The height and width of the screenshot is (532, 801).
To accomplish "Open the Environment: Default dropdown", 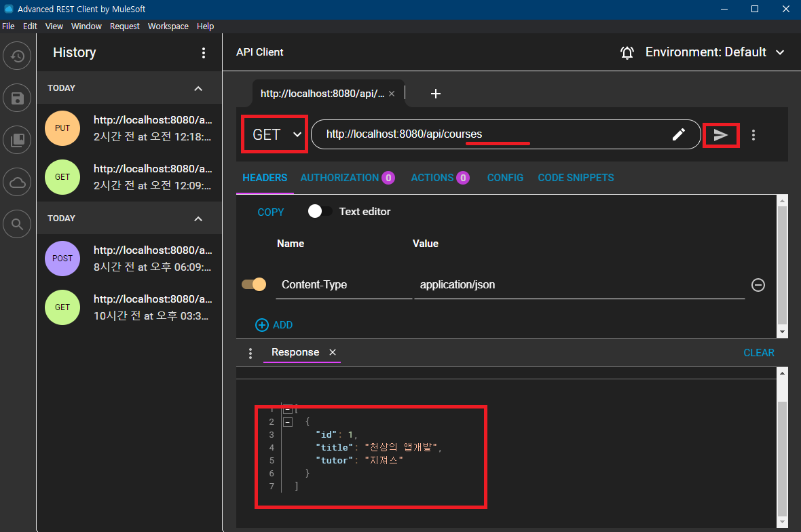I will 714,52.
